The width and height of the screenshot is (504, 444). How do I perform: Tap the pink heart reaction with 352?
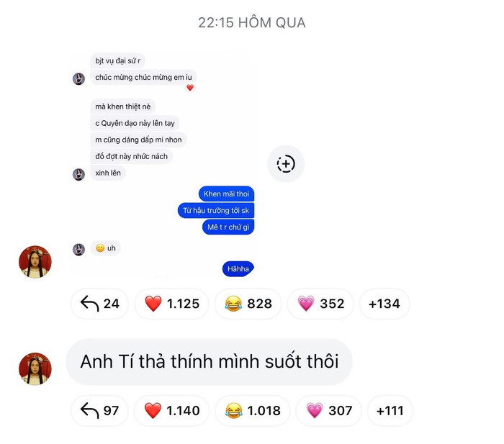321,304
